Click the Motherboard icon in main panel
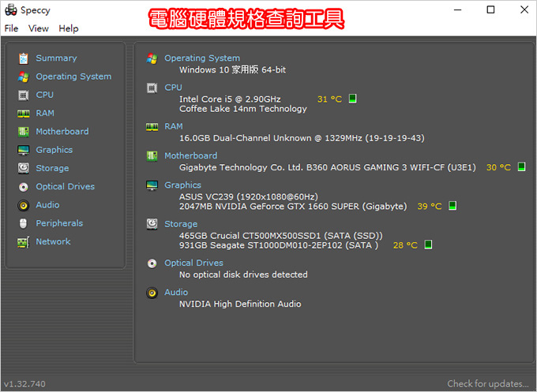 [152, 156]
